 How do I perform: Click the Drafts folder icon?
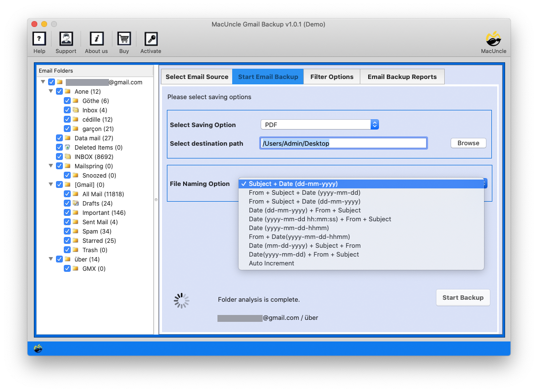tap(76, 203)
